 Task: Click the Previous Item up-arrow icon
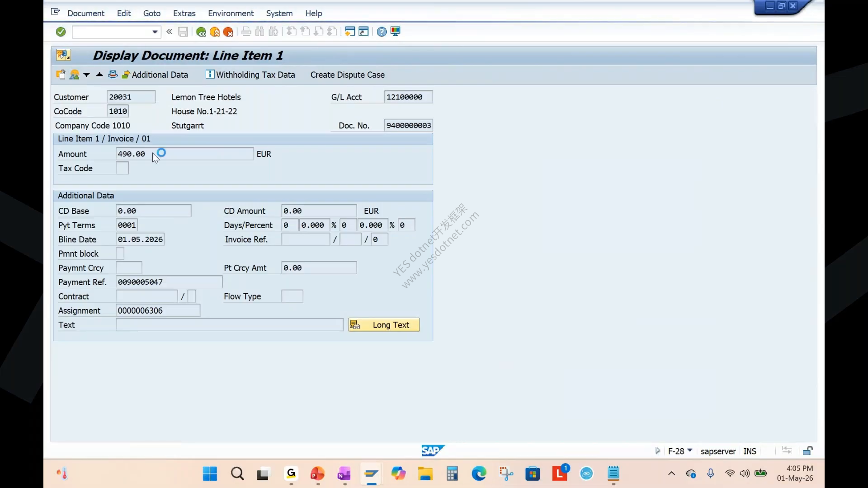pyautogui.click(x=99, y=75)
